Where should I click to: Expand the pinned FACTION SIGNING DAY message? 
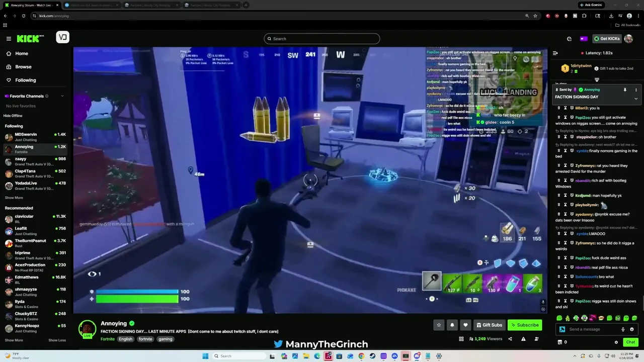pos(636,99)
